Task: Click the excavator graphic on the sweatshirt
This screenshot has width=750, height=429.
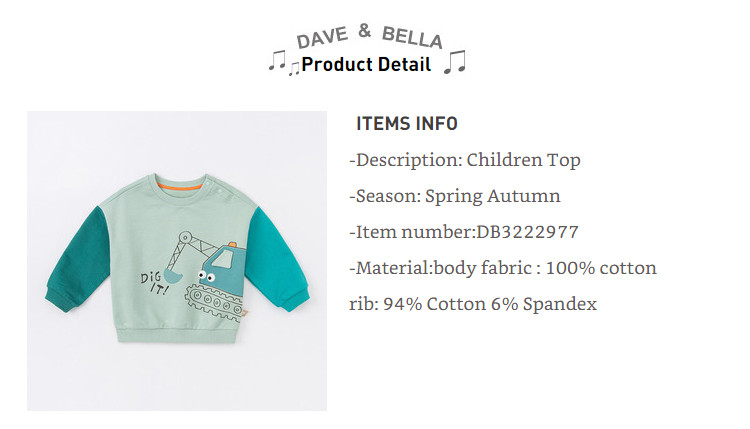Action: (206, 276)
